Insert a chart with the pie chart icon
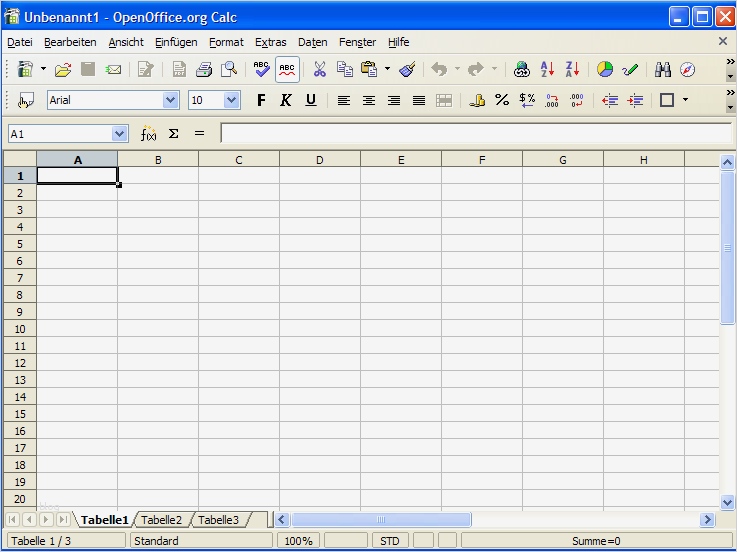737x552 pixels. 605,70
